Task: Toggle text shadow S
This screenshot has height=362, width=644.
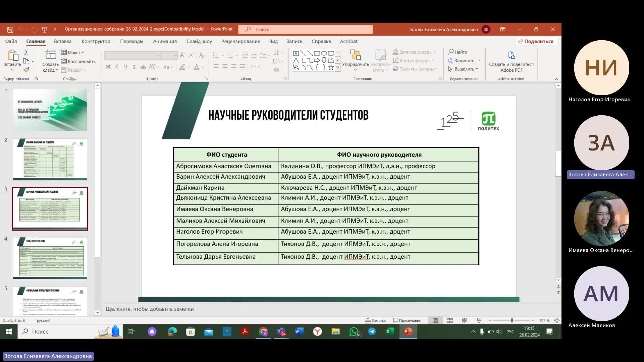Action: point(134,67)
